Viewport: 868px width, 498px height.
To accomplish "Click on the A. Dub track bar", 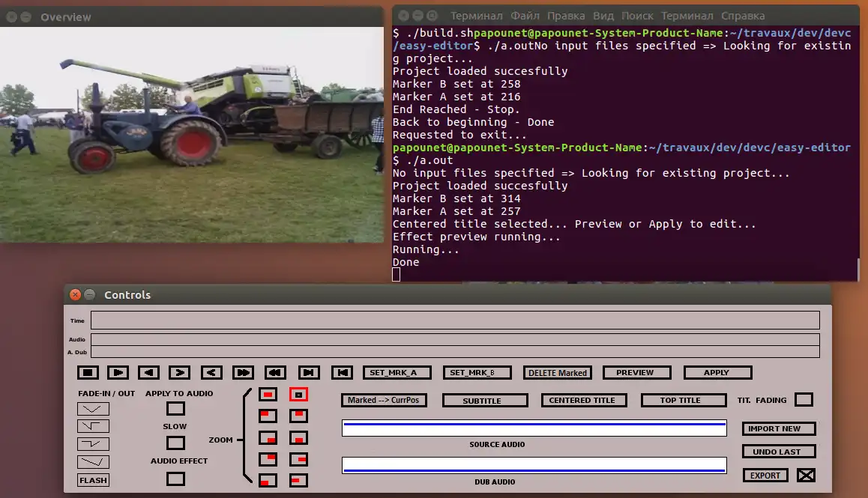I will tap(455, 352).
